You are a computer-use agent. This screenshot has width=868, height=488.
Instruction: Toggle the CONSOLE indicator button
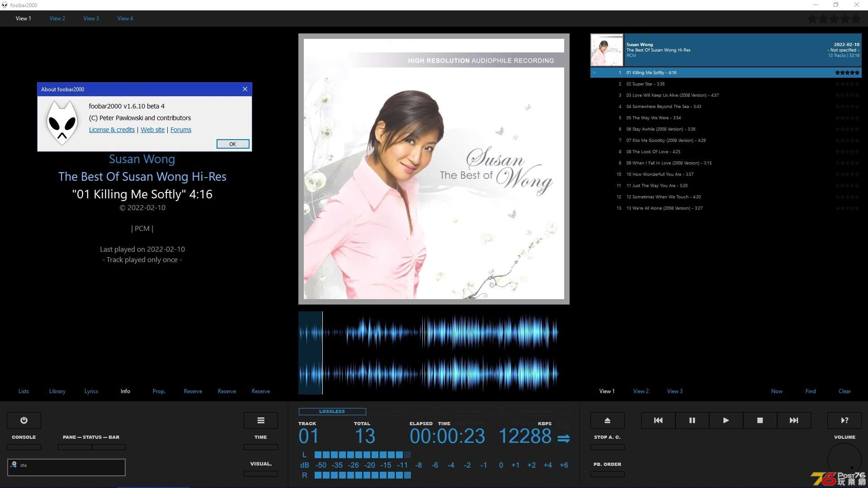(24, 447)
